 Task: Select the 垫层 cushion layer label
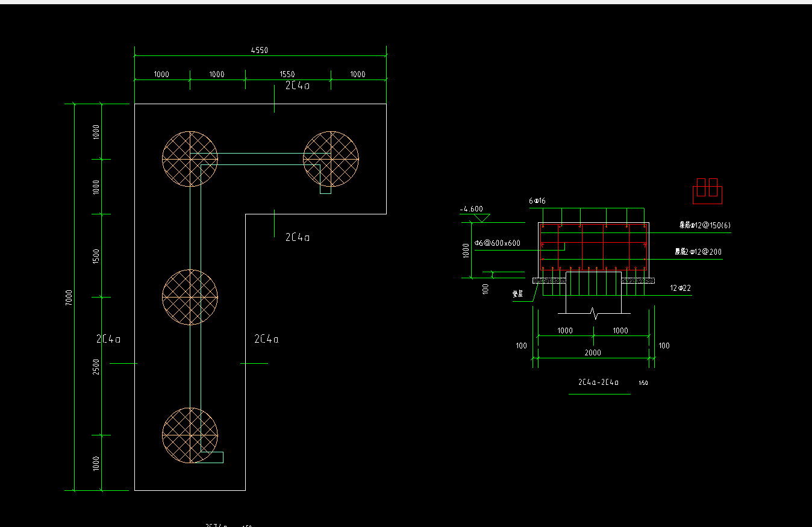click(517, 295)
